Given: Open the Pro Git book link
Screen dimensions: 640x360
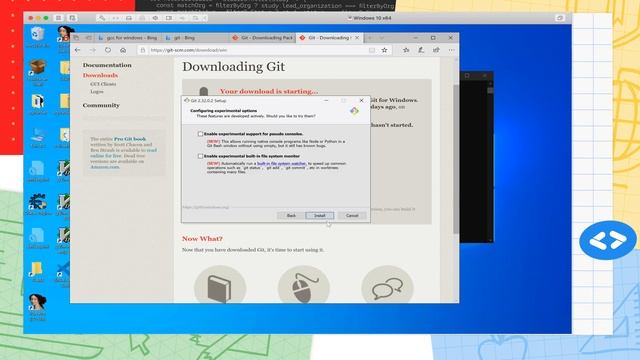Looking at the screenshot, I should [x=130, y=139].
